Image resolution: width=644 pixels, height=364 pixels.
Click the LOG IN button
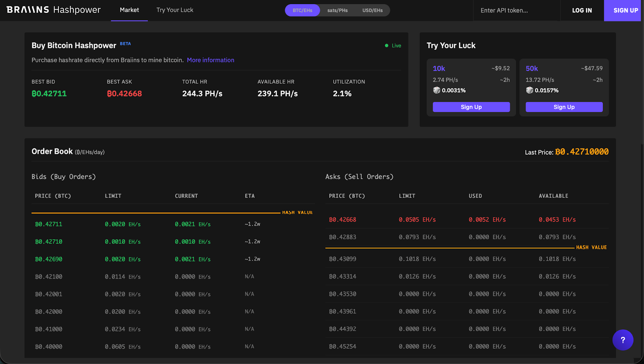click(x=582, y=10)
